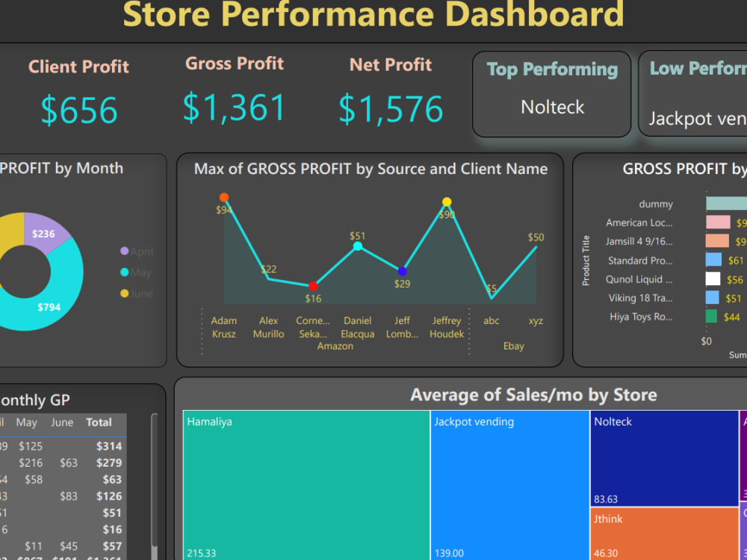Click the Amazon category group label

335,346
